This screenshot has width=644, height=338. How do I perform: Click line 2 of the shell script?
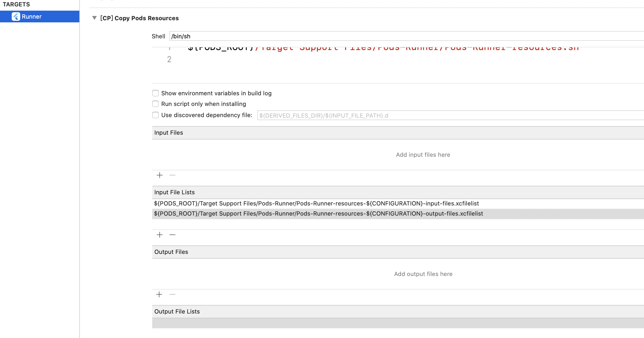coord(319,60)
